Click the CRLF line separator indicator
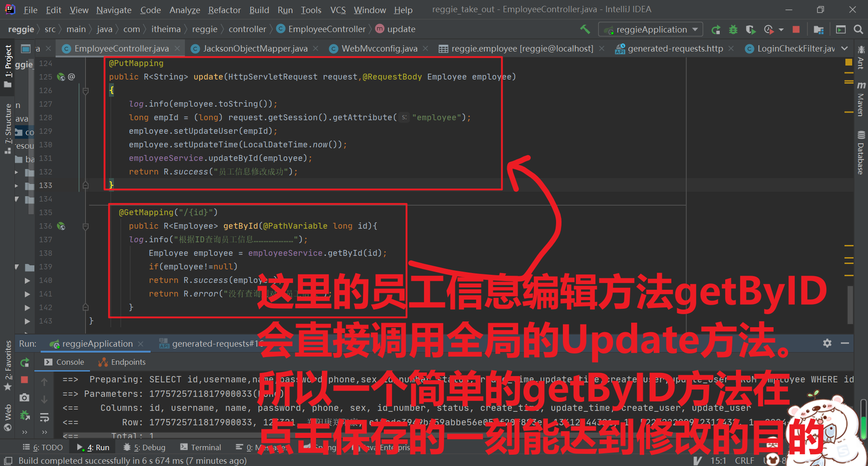 pyautogui.click(x=744, y=461)
